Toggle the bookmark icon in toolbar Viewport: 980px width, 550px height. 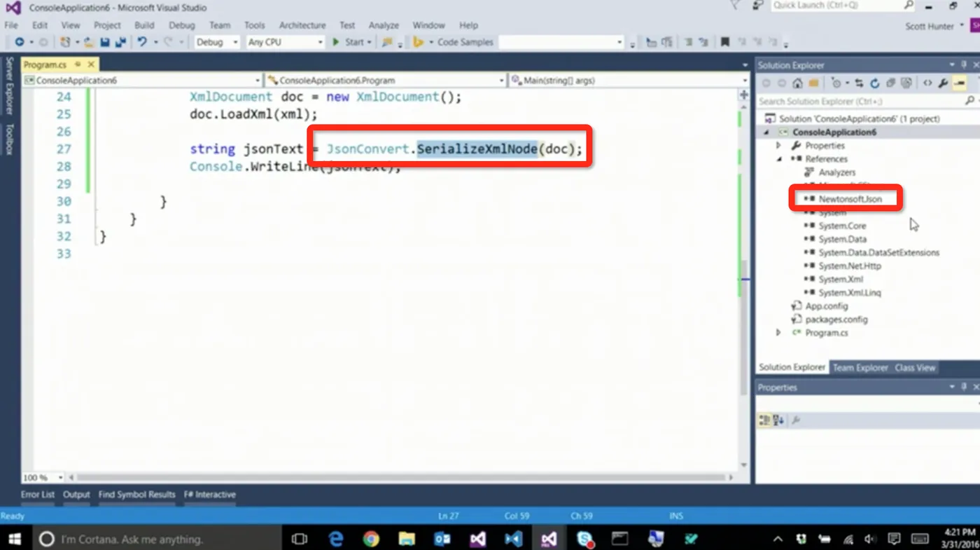point(725,42)
